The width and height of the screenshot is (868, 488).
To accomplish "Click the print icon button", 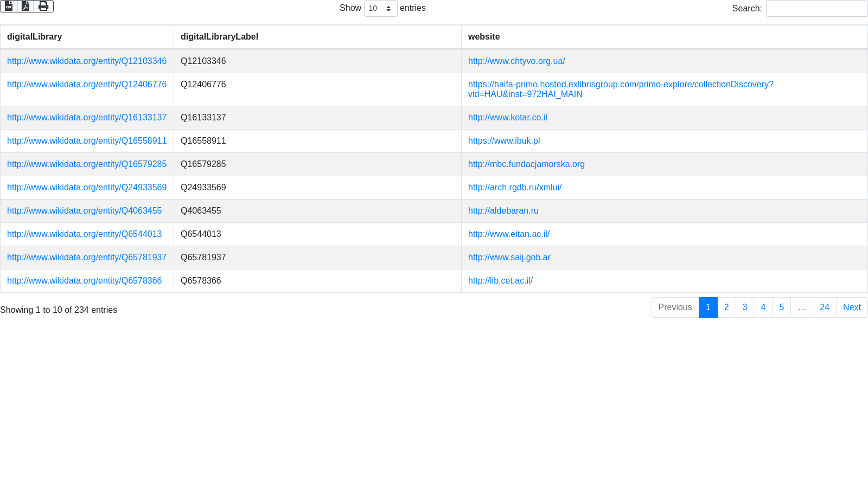I will click(43, 6).
